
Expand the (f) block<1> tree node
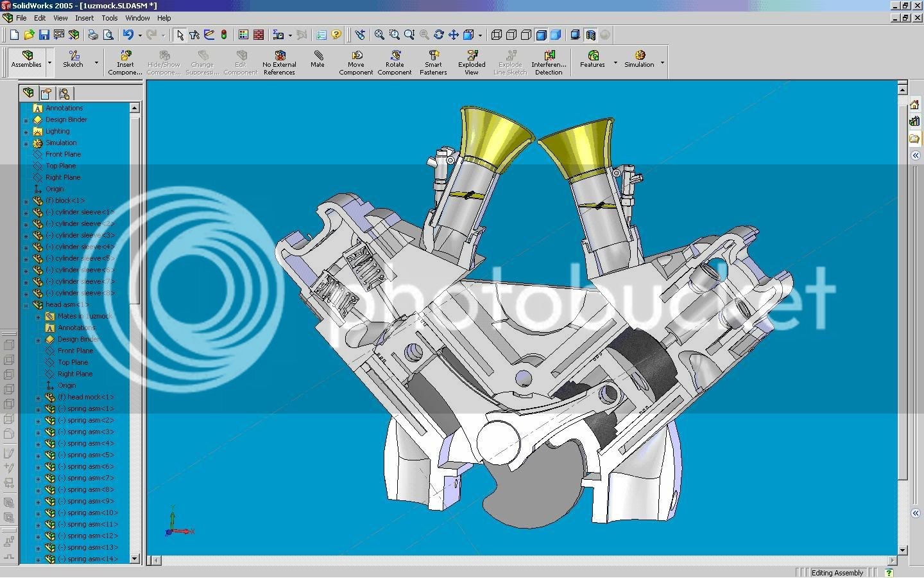(x=26, y=201)
